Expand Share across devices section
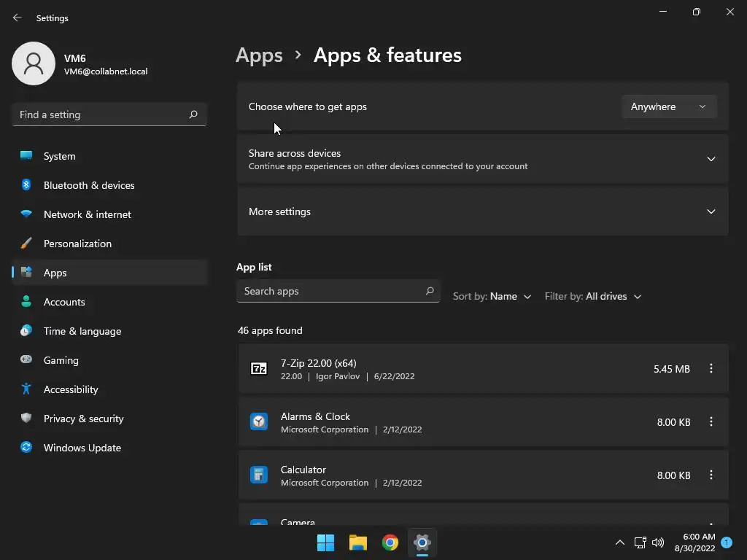The width and height of the screenshot is (747, 560). pyautogui.click(x=711, y=159)
